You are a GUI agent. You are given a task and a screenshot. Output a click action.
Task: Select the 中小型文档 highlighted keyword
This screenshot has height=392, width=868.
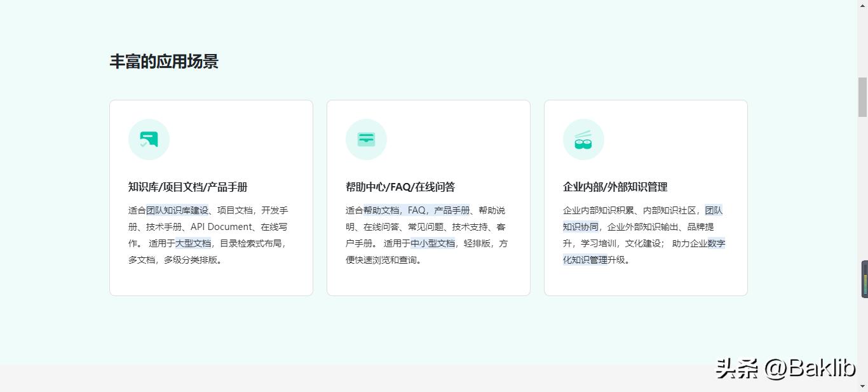432,243
